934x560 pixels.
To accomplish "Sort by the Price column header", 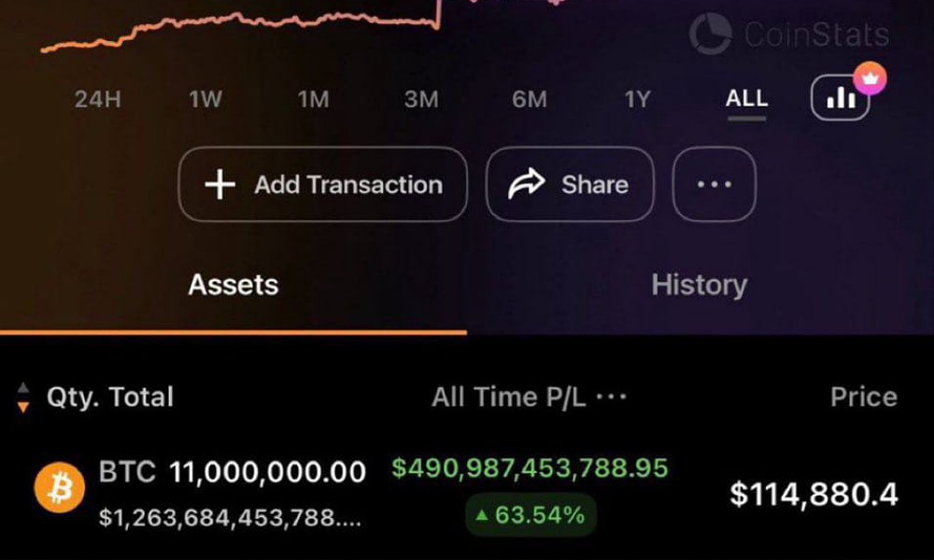I will [863, 398].
